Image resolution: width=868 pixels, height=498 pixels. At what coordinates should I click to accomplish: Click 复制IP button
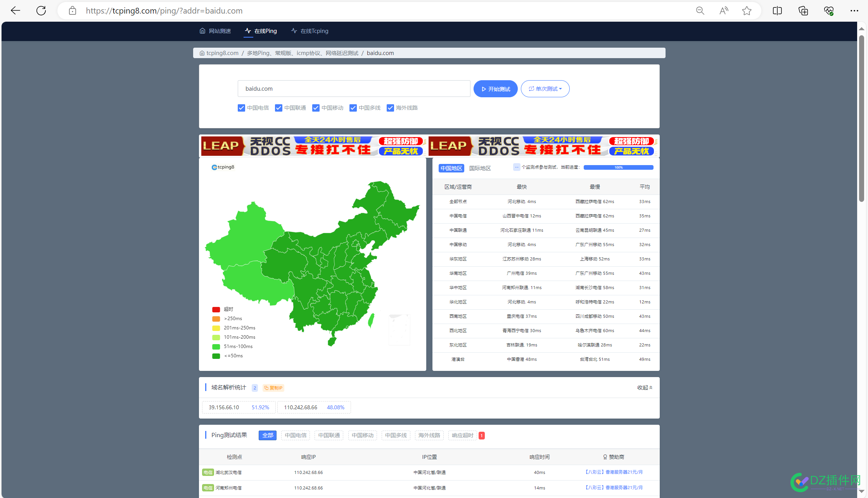tap(273, 388)
